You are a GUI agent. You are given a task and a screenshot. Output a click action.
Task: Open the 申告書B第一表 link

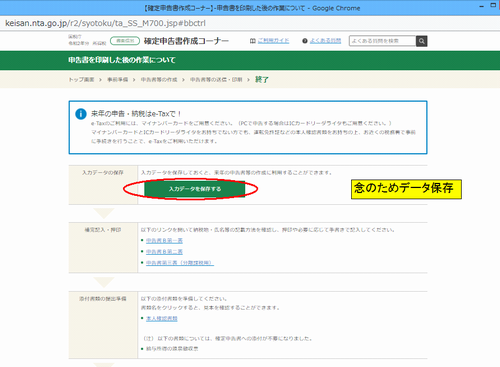[x=164, y=241]
